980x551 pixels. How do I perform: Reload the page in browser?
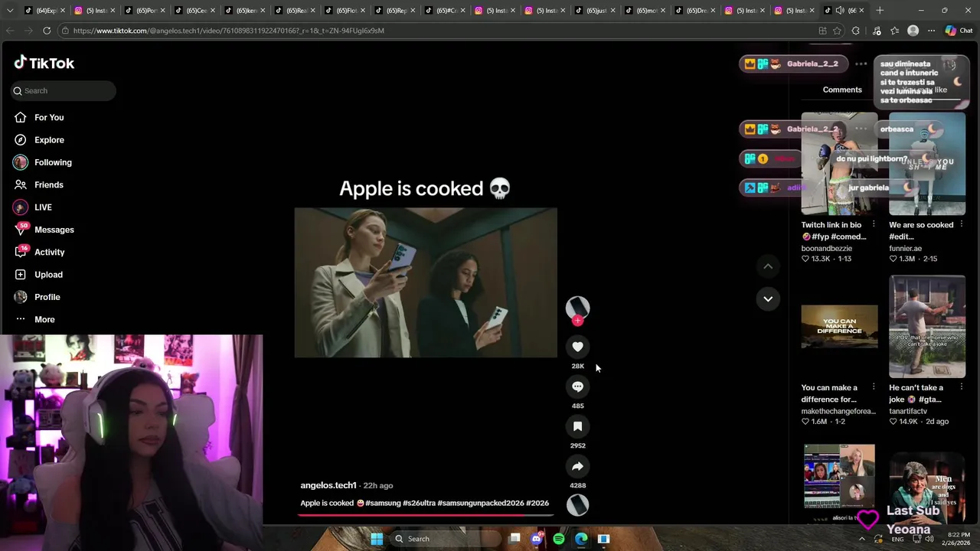pos(47,31)
